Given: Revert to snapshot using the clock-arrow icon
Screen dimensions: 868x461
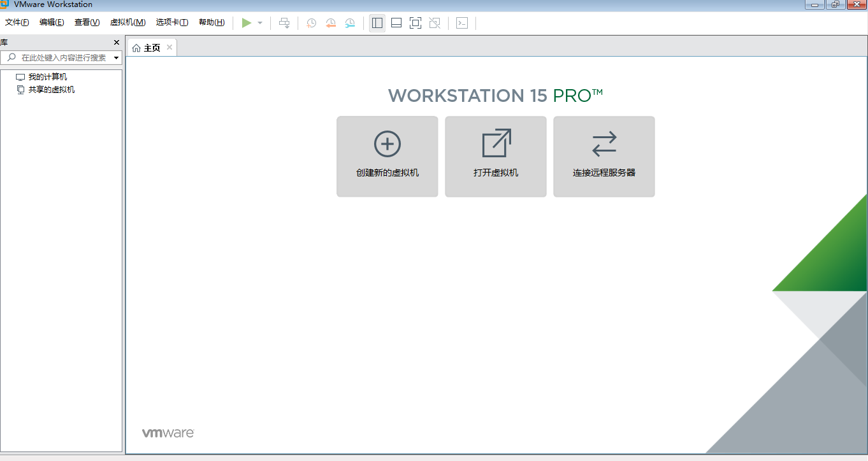Looking at the screenshot, I should click(331, 23).
